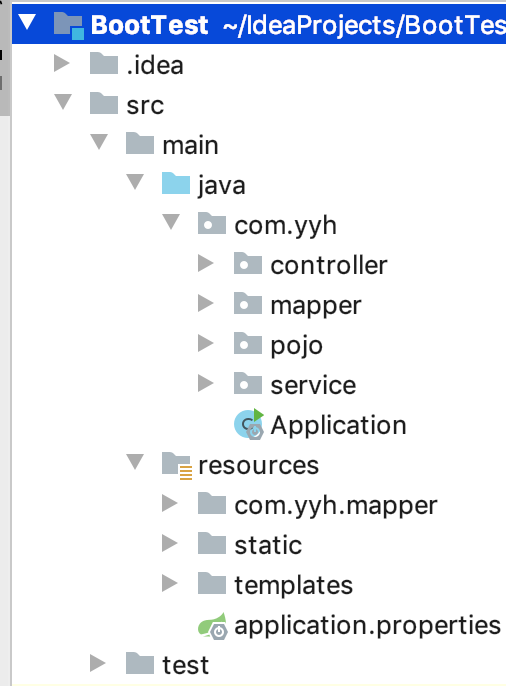Select the com.yyh.mapper resources folder label
Screen dimensions: 506x686
(336, 506)
